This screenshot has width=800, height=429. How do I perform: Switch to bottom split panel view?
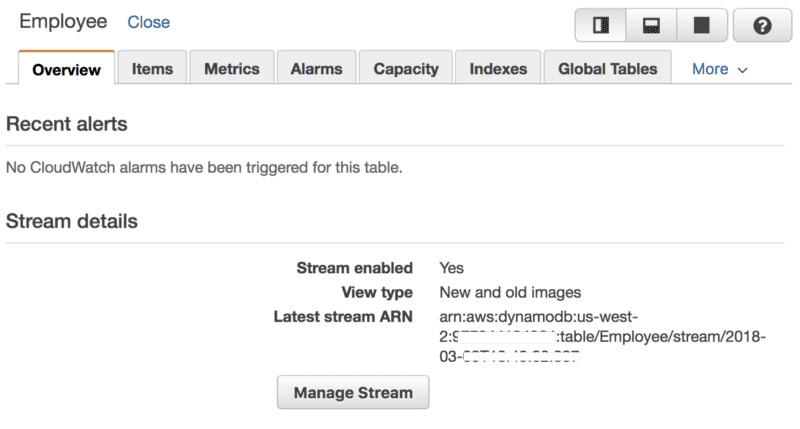click(x=651, y=26)
